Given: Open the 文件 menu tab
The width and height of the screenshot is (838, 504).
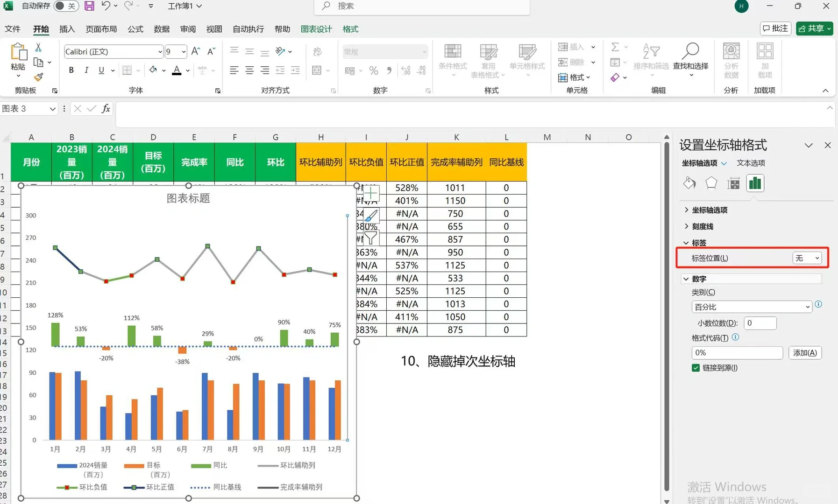Looking at the screenshot, I should coord(13,29).
